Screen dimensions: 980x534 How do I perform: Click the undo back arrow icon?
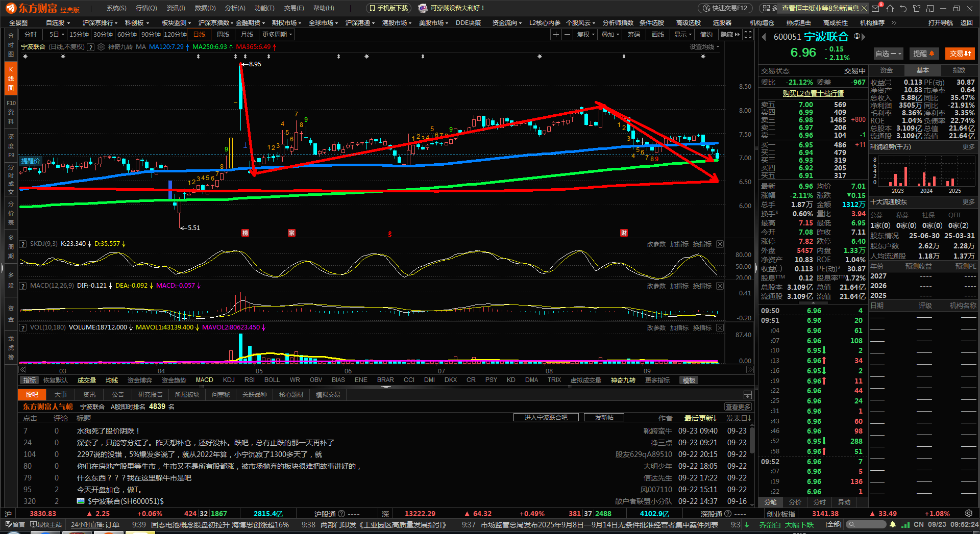coord(903,8)
